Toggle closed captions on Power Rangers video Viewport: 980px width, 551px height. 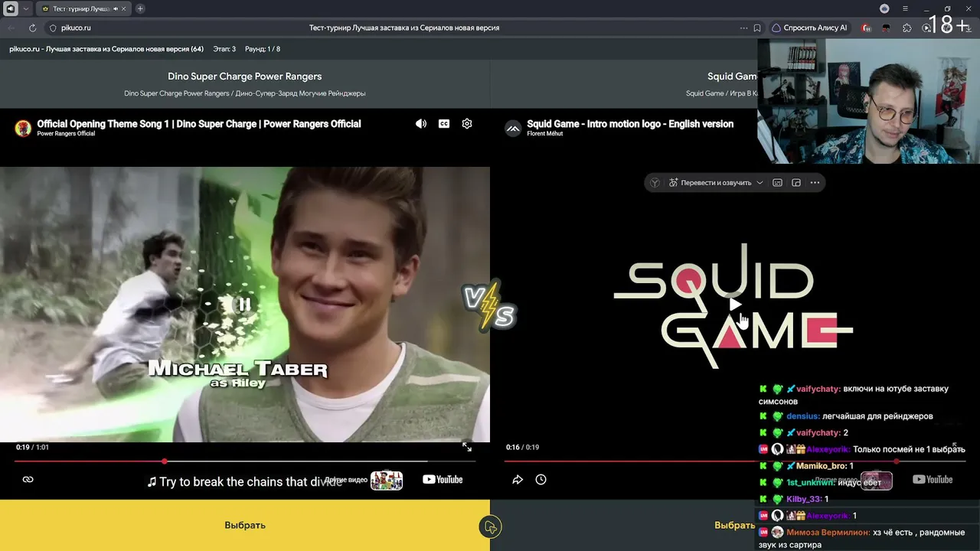click(444, 123)
